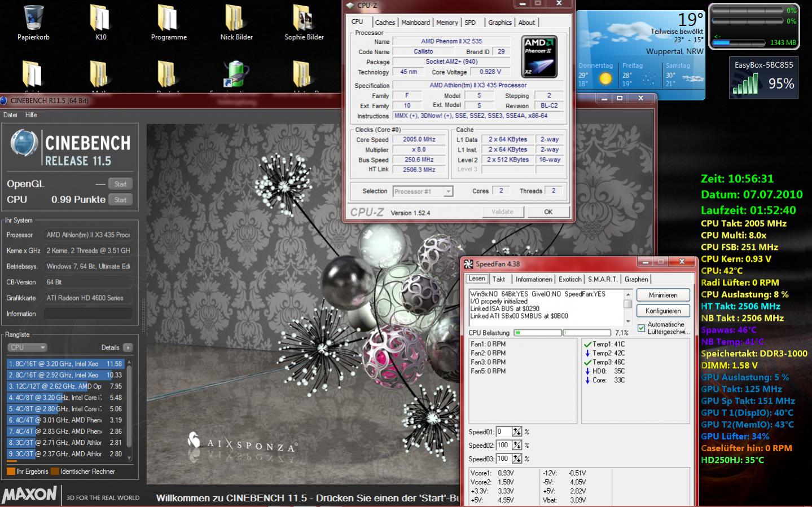The image size is (812, 507).
Task: Select ranking entry 8C/16T @ 3.20 GHz
Action: point(66,364)
